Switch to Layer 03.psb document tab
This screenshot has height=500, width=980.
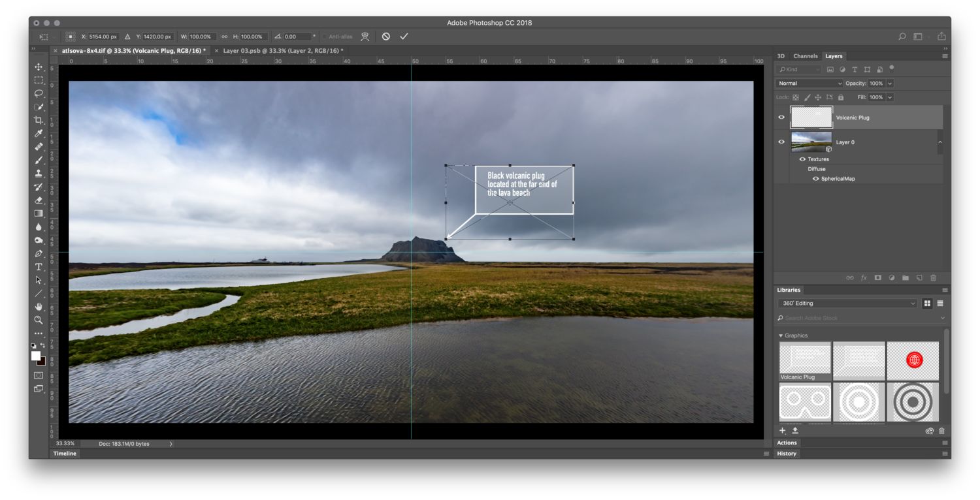tap(282, 50)
